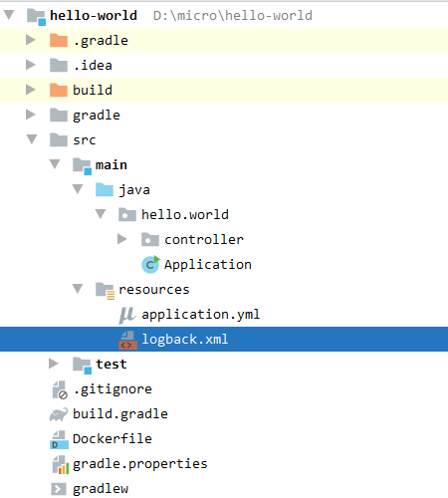Screen dimensions: 448x498
Task: Expand the gradle folder arrow
Action: point(31,115)
